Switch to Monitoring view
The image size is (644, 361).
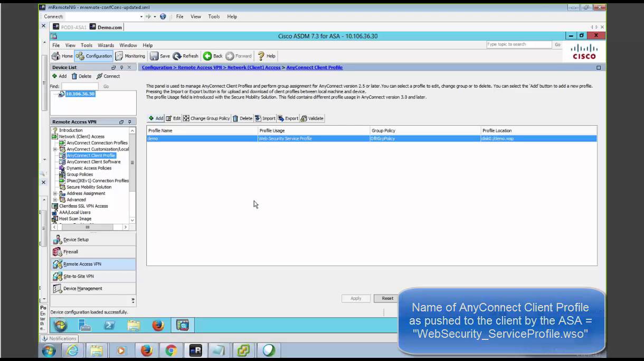[x=130, y=56]
